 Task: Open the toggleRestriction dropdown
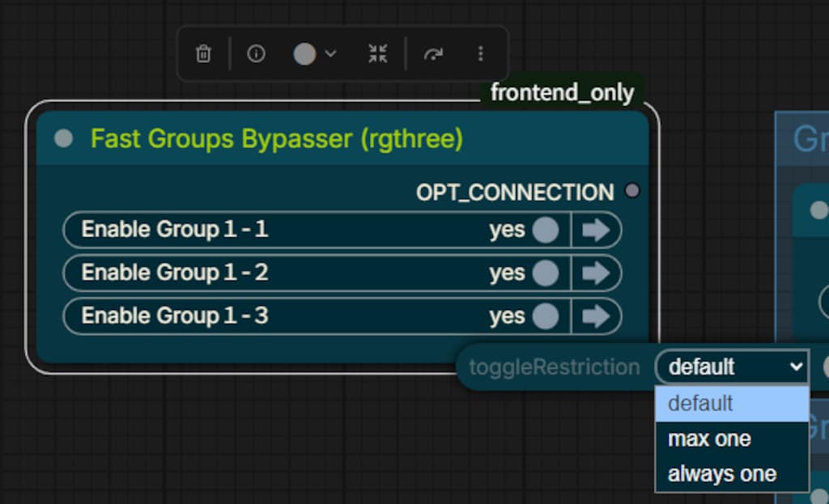tap(732, 366)
